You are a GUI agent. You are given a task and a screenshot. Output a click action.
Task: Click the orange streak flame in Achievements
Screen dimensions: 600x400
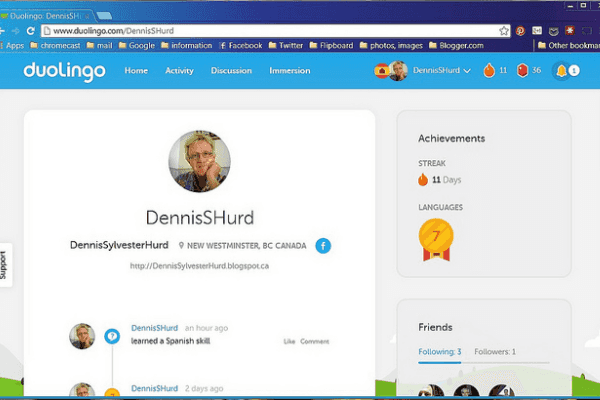tap(423, 179)
